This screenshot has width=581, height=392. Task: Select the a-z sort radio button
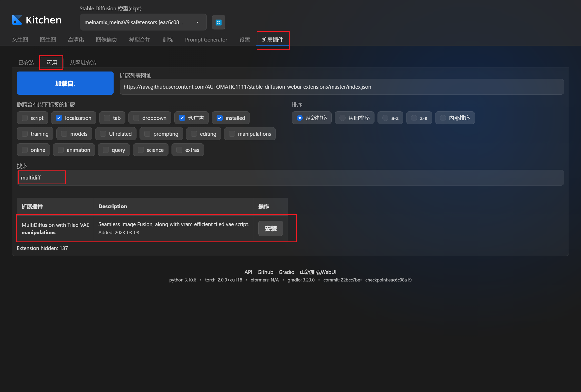coord(385,118)
